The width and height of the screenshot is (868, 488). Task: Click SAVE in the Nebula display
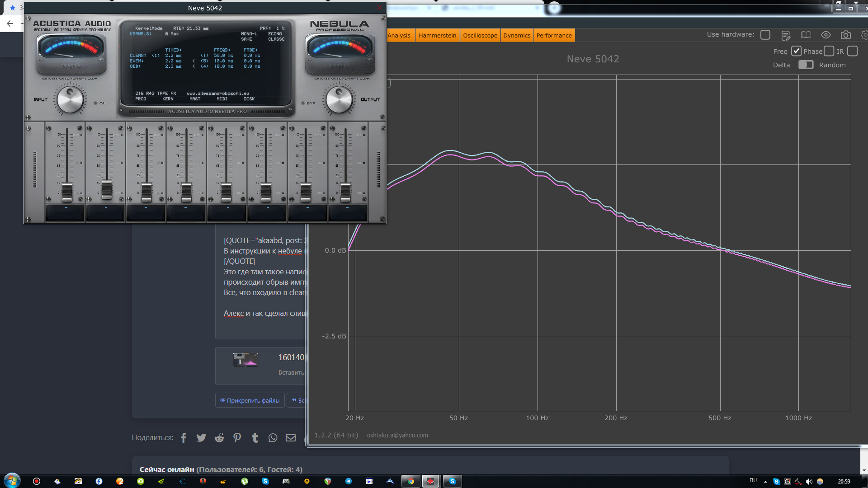(246, 39)
